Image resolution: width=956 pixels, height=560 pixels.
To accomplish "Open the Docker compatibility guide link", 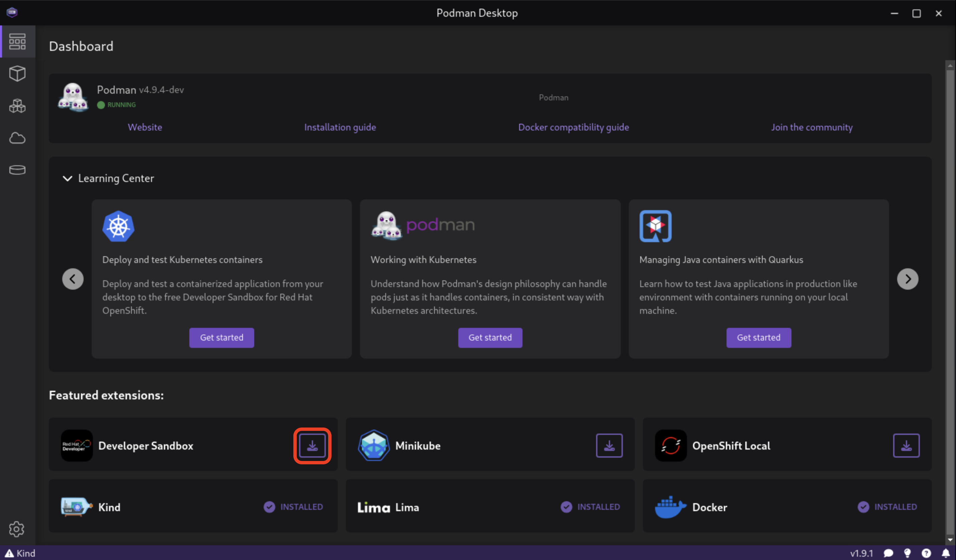I will (x=574, y=127).
